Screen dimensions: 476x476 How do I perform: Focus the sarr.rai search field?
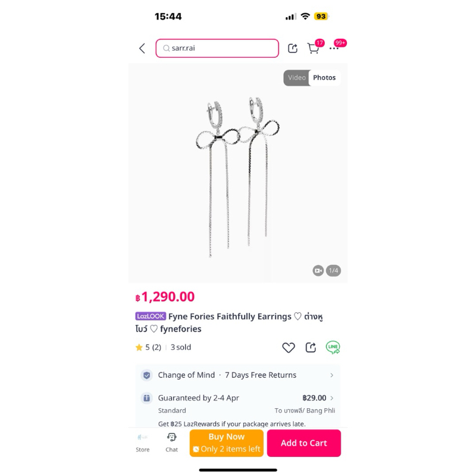tap(217, 48)
